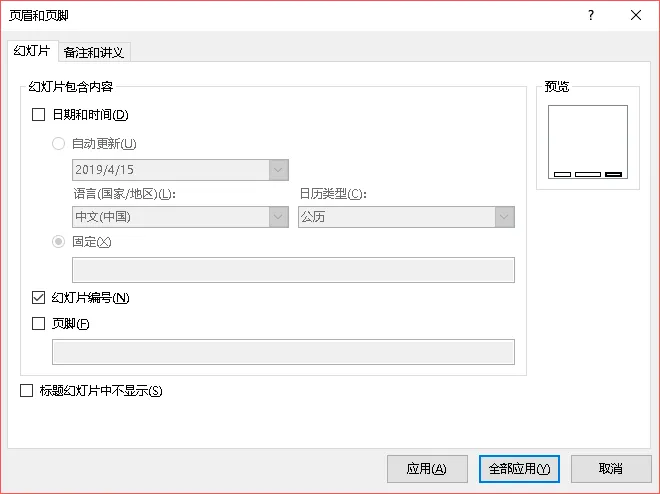The height and width of the screenshot is (494, 660).
Task: Select the 幻灯片 tab
Action: (32, 51)
